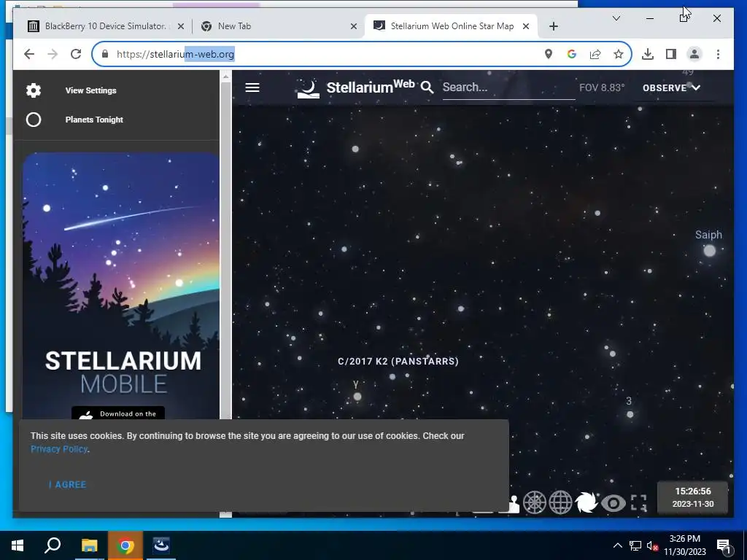Close the New Tab tab

click(354, 26)
